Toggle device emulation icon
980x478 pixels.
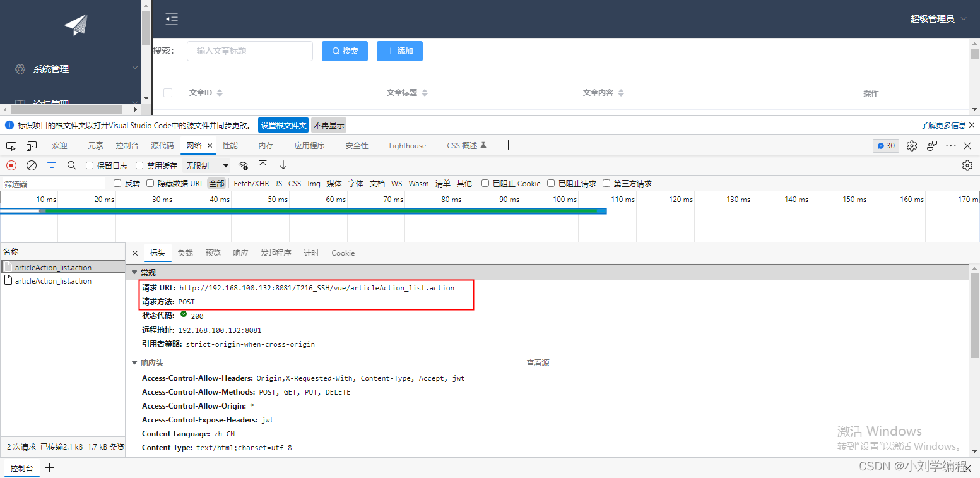click(32, 146)
